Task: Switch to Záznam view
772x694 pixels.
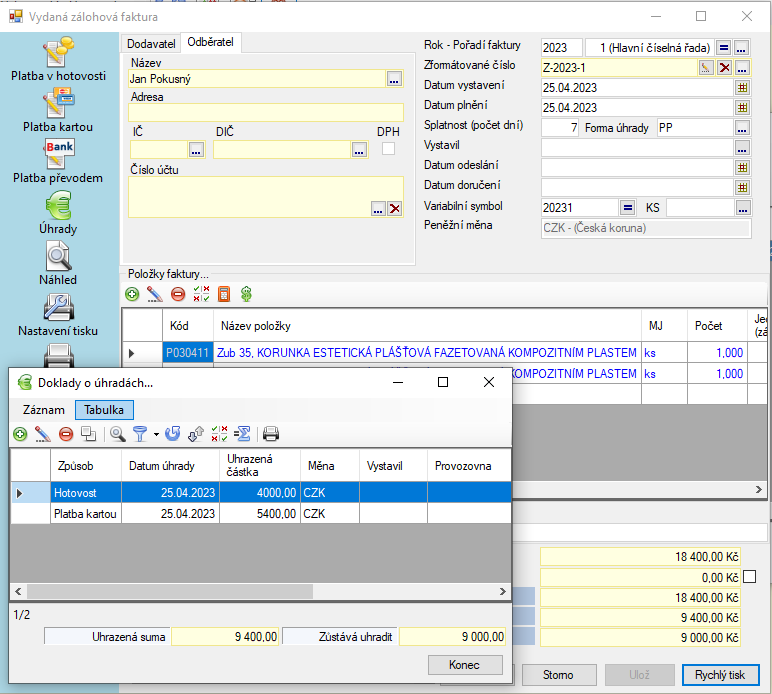Action: pyautogui.click(x=43, y=410)
